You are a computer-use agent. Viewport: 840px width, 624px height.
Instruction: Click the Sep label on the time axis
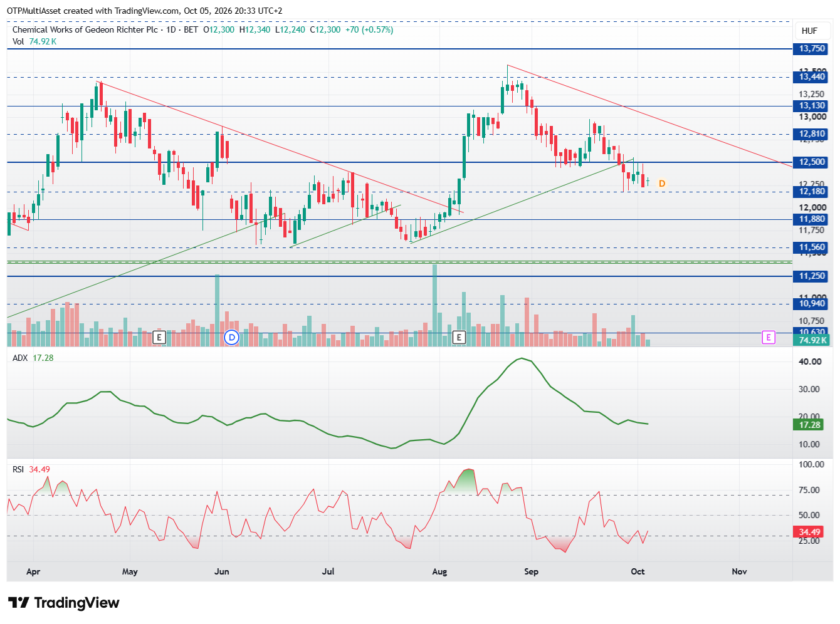point(531,571)
